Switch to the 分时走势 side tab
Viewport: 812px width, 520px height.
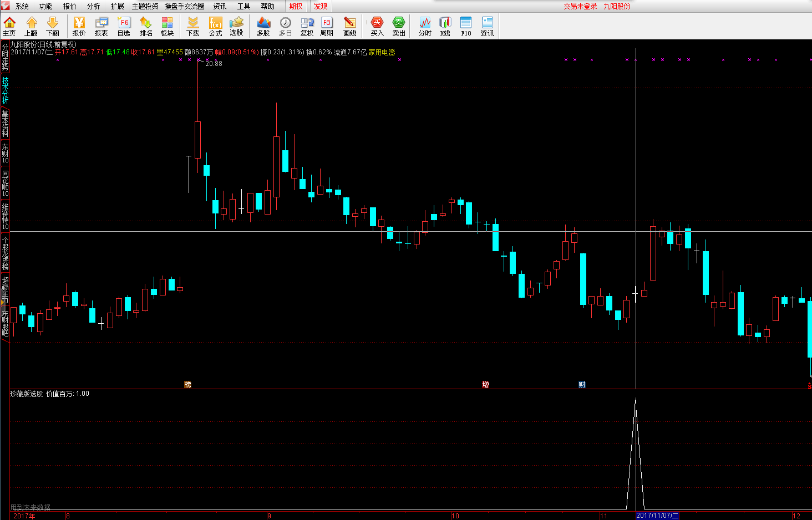point(5,57)
